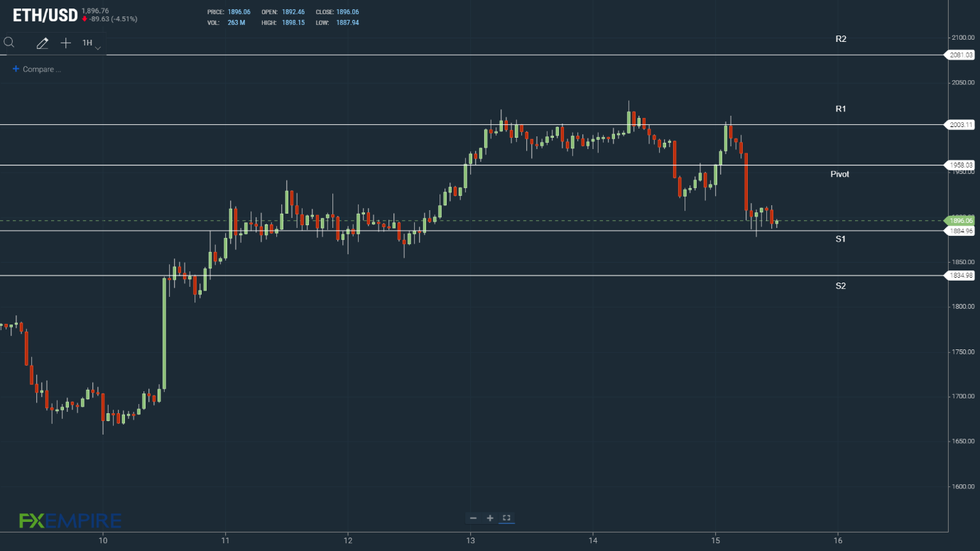This screenshot has height=551, width=980.
Task: Click the 1750.00 price axis label
Action: click(x=963, y=351)
